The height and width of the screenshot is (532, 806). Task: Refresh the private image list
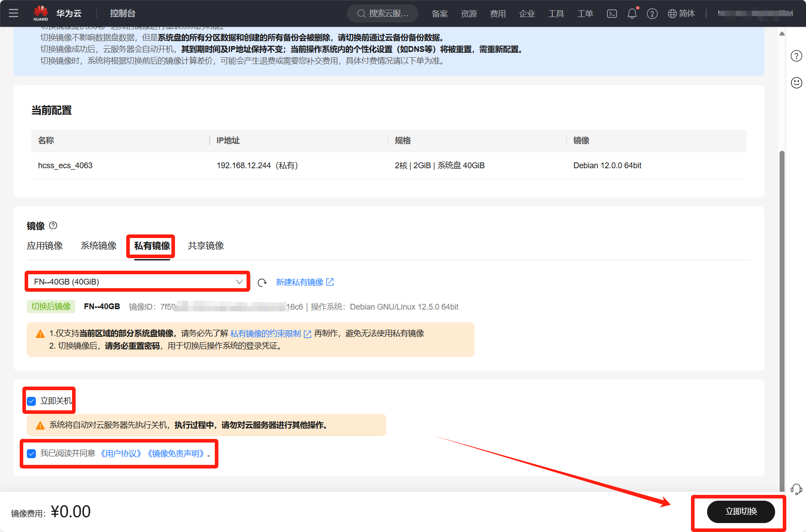[x=262, y=282]
